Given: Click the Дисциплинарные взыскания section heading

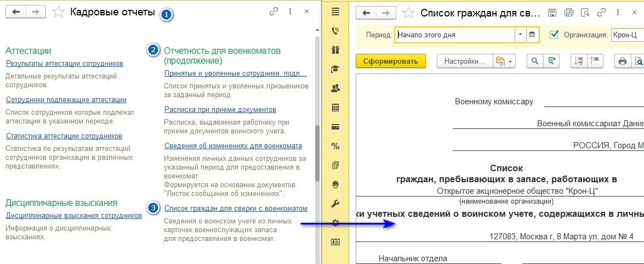Looking at the screenshot, I should [61, 203].
